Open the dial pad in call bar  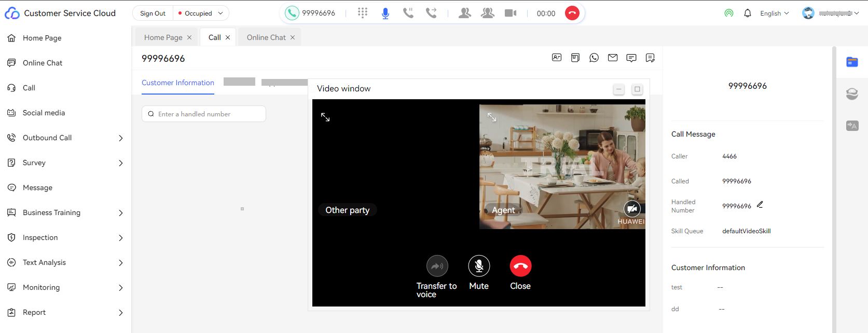click(363, 13)
